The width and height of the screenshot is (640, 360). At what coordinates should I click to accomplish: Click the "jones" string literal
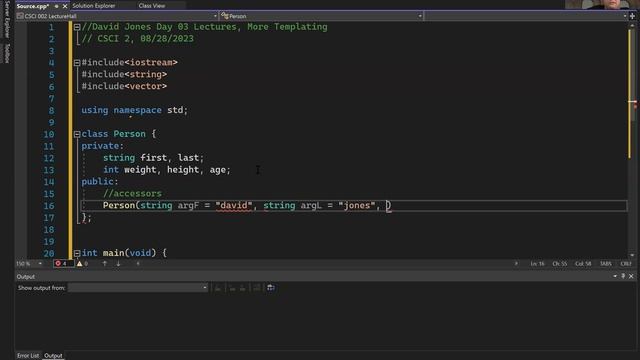pos(357,205)
